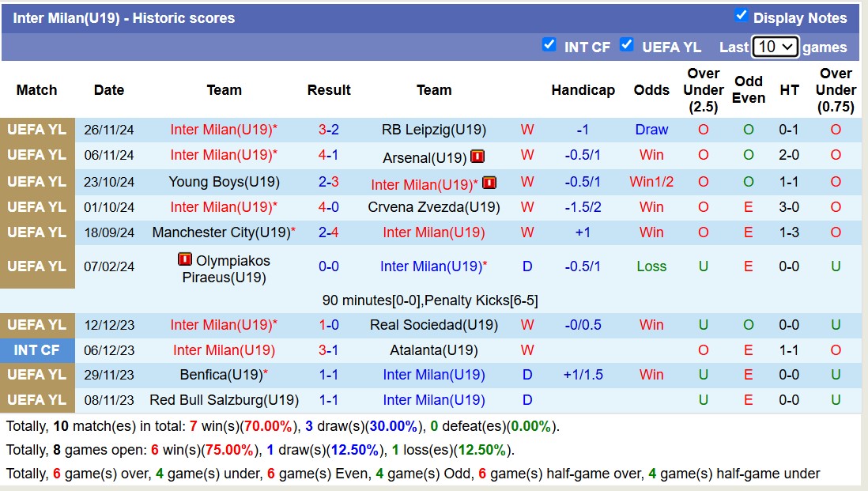This screenshot has width=868, height=491.
Task: Click Red Bull Salzburg(U19) team name
Action: coord(224,400)
